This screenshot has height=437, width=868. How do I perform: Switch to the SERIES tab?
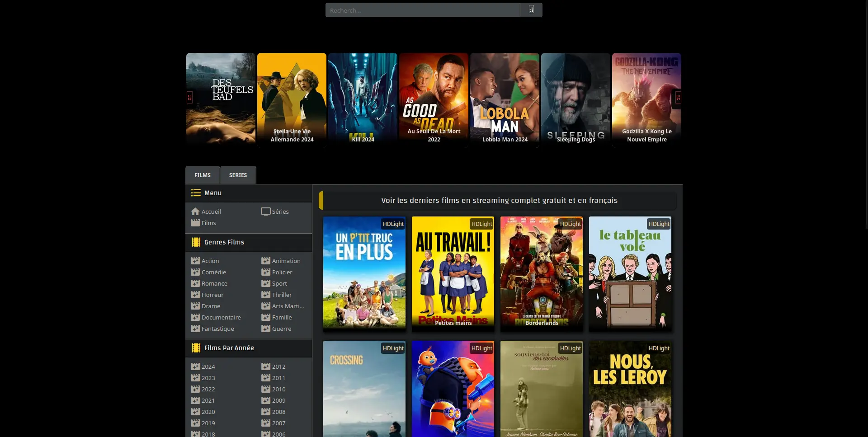coord(238,175)
